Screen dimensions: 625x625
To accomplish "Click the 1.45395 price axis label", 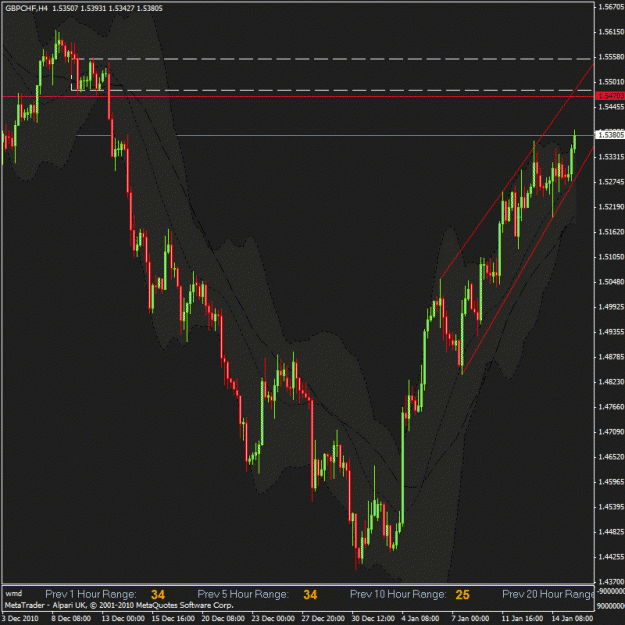I will pos(611,507).
